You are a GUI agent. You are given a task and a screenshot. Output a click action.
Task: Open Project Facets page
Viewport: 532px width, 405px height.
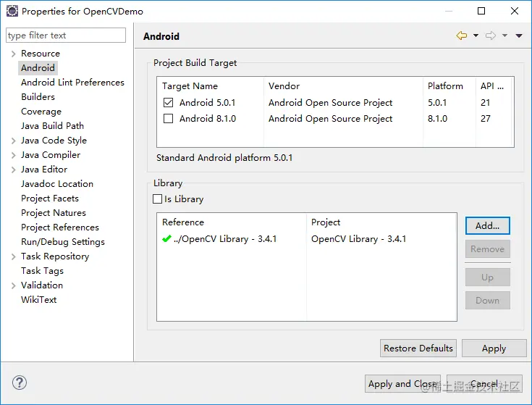(x=49, y=199)
